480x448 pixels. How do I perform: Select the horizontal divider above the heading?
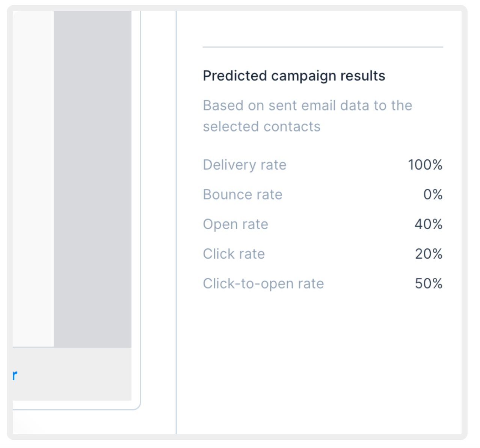[x=323, y=47]
